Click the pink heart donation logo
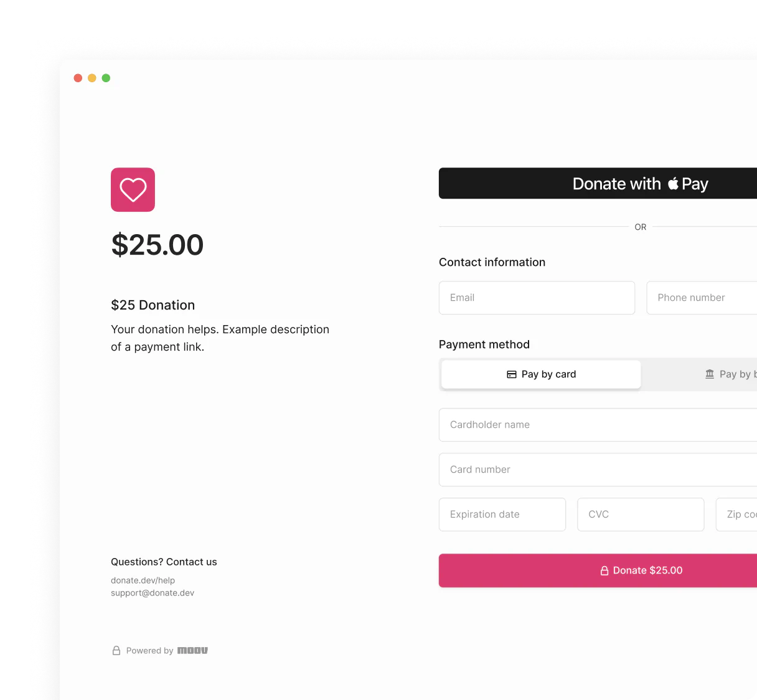This screenshot has height=700, width=757. tap(133, 189)
